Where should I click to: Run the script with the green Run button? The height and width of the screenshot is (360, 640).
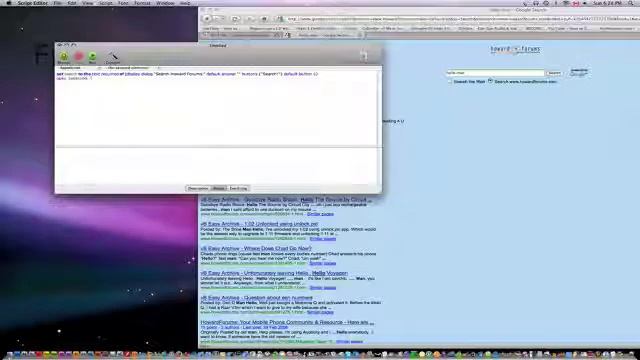pyautogui.click(x=93, y=57)
